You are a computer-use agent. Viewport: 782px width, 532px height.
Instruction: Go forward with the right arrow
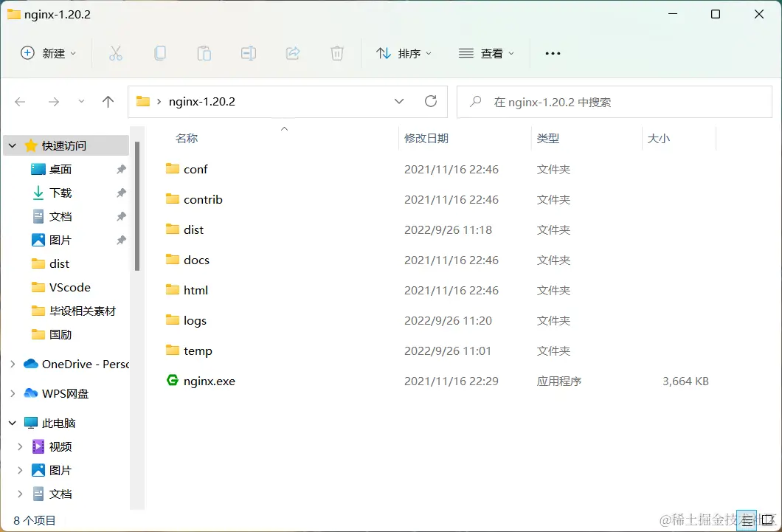tap(53, 102)
